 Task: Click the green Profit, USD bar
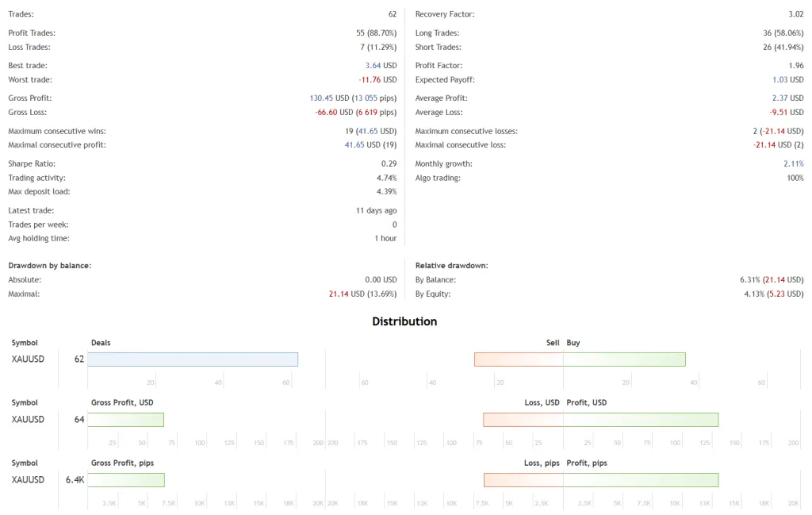click(x=641, y=420)
